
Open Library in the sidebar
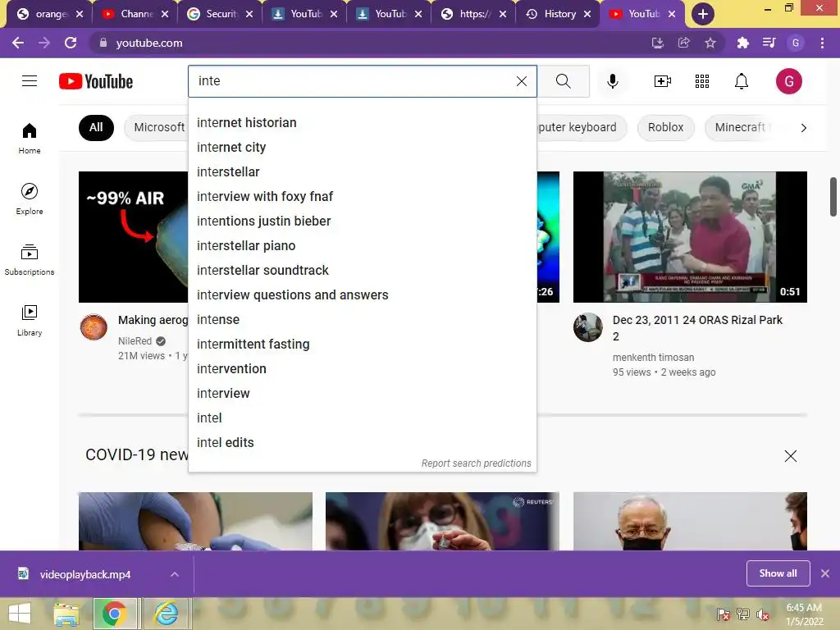pos(30,321)
